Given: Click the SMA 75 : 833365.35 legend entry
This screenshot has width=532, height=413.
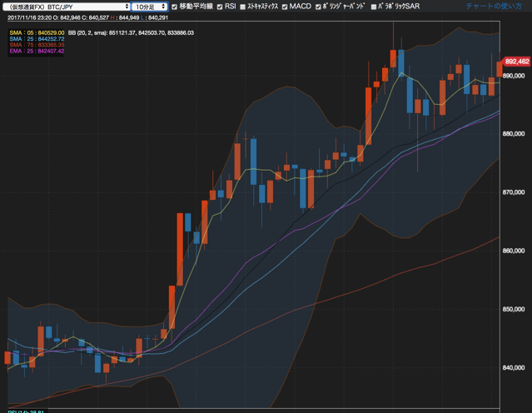Looking at the screenshot, I should (x=37, y=45).
